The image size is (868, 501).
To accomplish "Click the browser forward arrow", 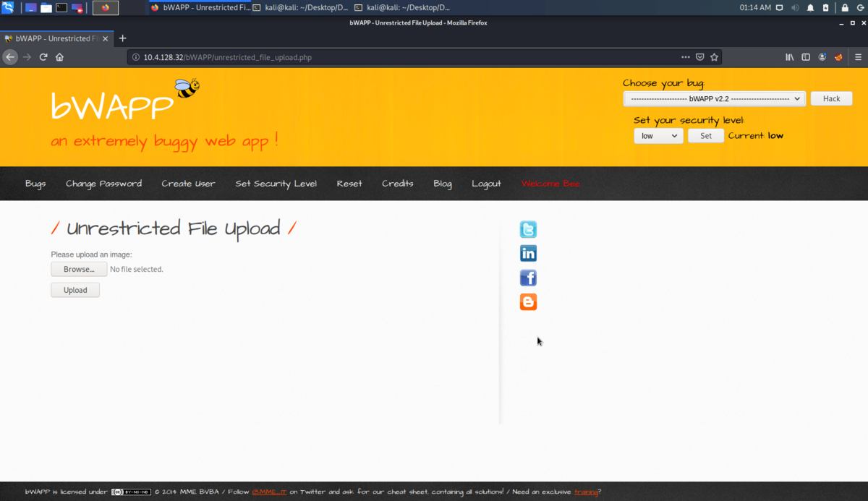I will click(x=27, y=57).
